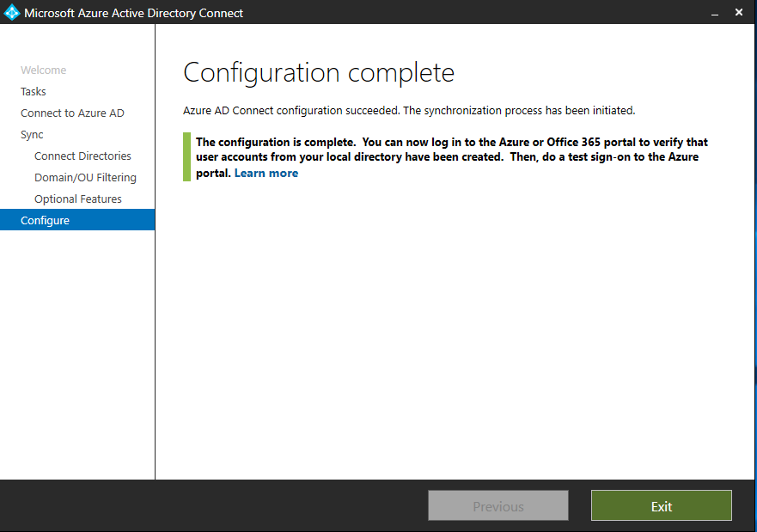Image resolution: width=757 pixels, height=532 pixels.
Task: Open the Connect Directories step
Action: (82, 156)
